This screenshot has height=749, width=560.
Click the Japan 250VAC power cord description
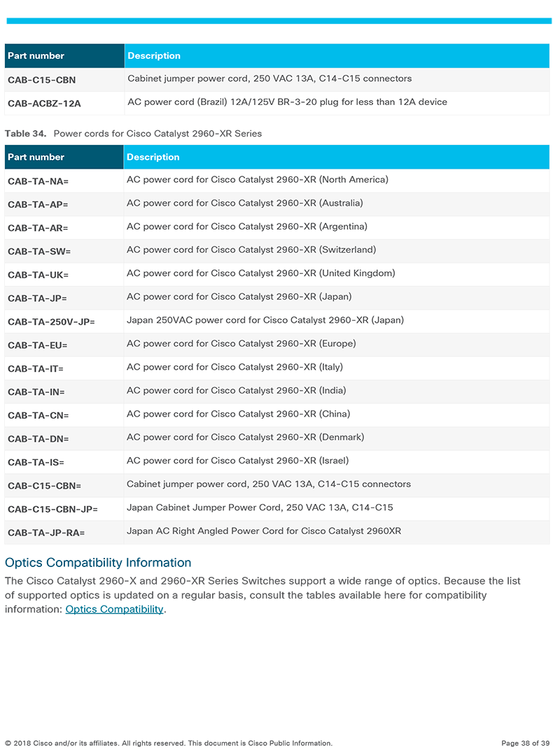pos(265,320)
